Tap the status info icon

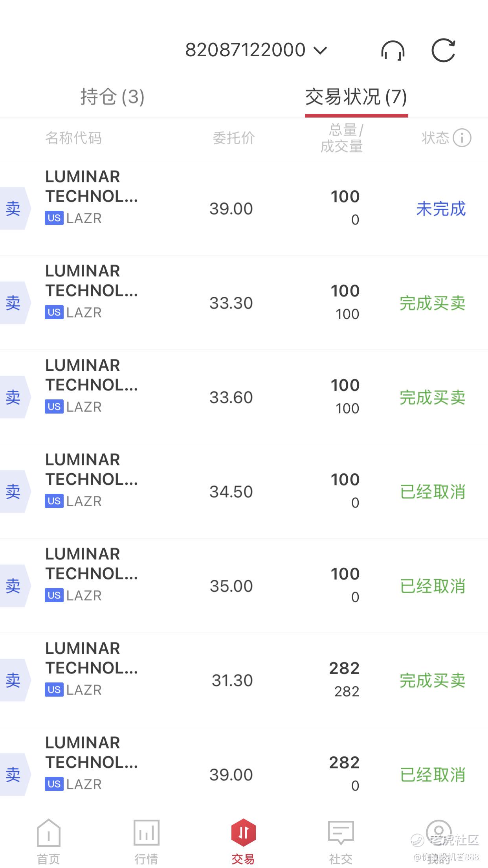click(x=462, y=138)
